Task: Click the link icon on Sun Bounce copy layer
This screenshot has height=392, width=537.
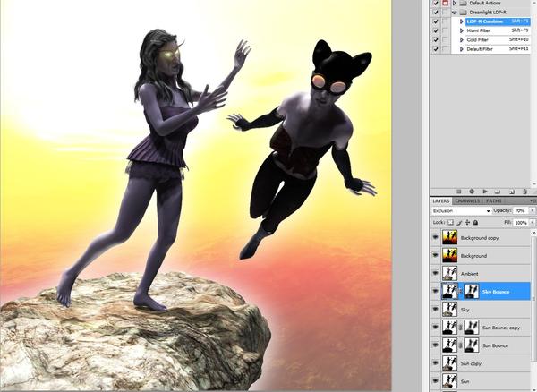Action: coord(460,328)
